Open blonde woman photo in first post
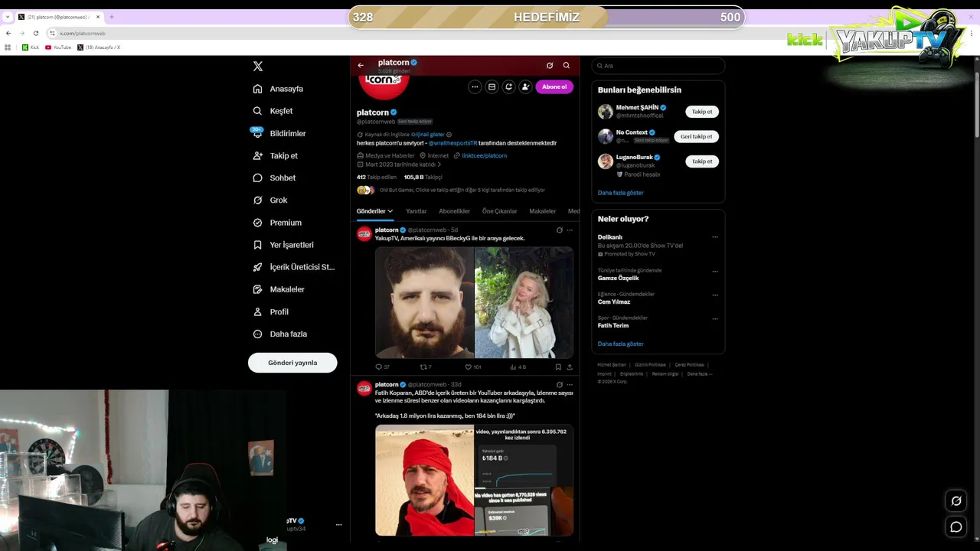Image resolution: width=980 pixels, height=551 pixels. [x=524, y=302]
